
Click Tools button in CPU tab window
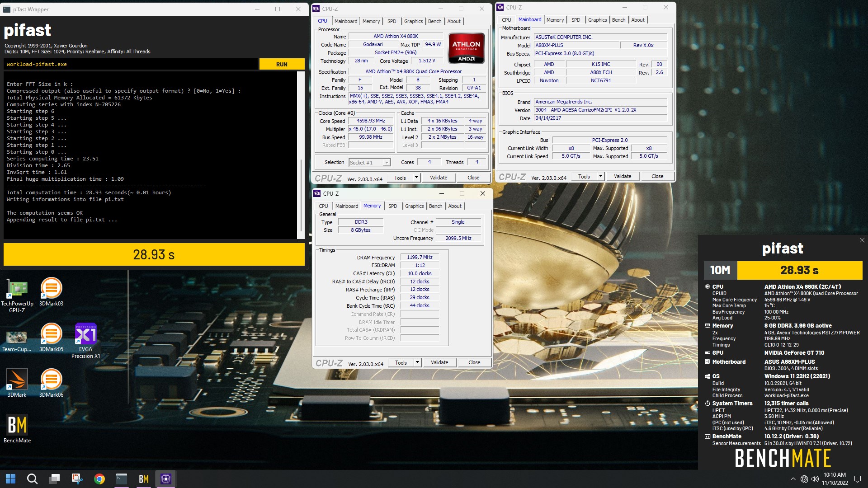(400, 178)
